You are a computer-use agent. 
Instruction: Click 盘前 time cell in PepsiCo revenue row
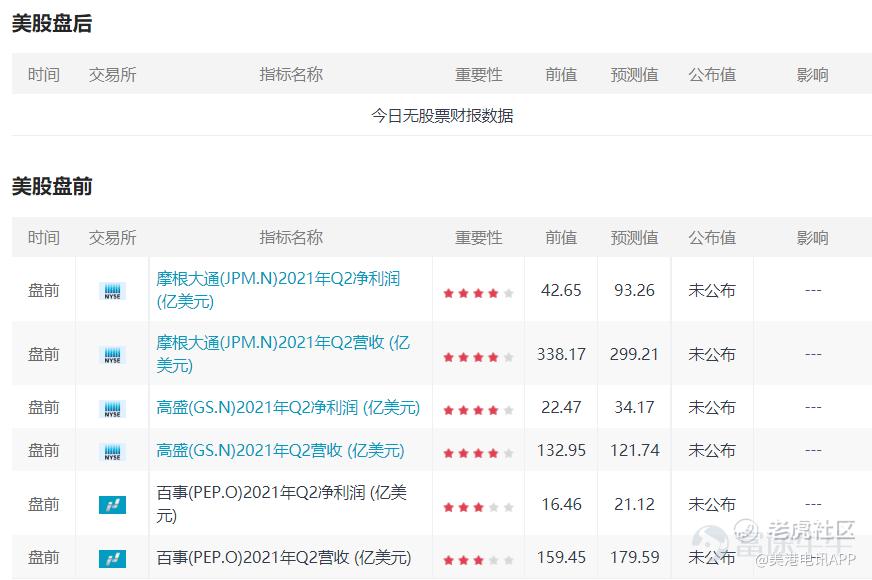point(43,557)
